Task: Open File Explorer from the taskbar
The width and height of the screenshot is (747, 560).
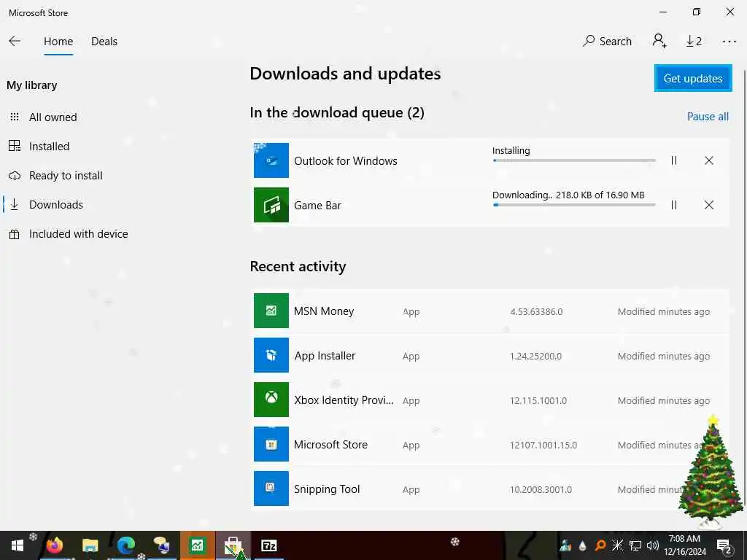Action: 90,545
